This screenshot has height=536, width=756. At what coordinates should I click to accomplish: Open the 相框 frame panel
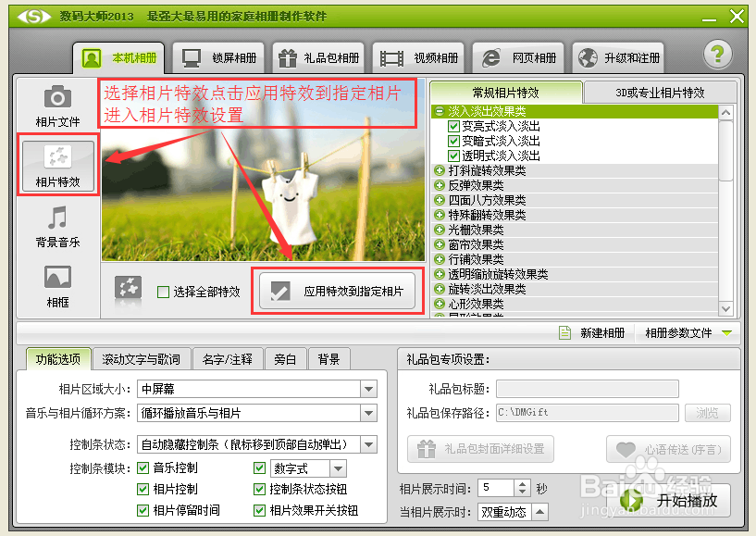point(57,286)
